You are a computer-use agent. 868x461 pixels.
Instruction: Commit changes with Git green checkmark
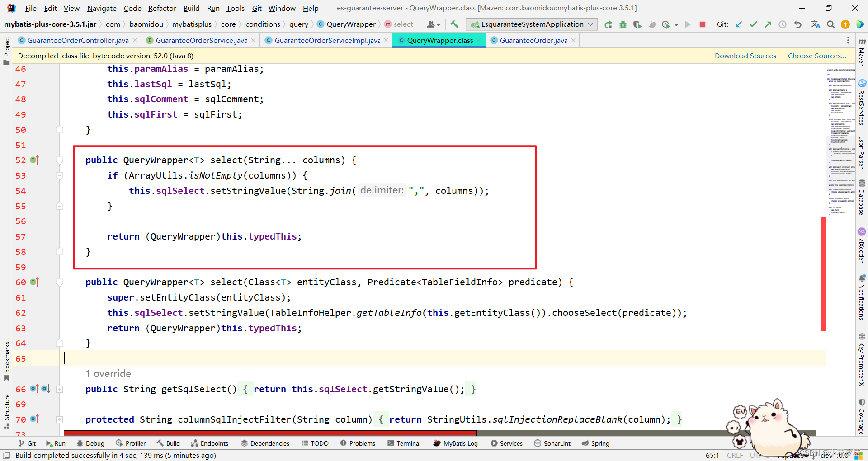click(754, 24)
